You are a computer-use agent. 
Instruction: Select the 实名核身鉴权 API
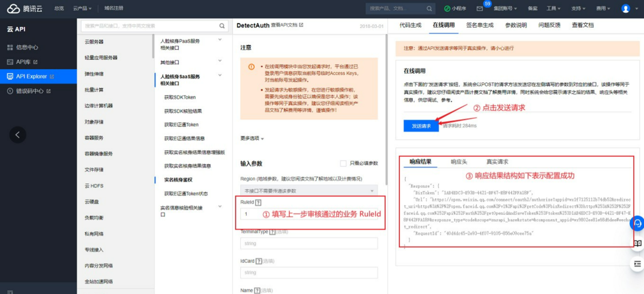(178, 180)
